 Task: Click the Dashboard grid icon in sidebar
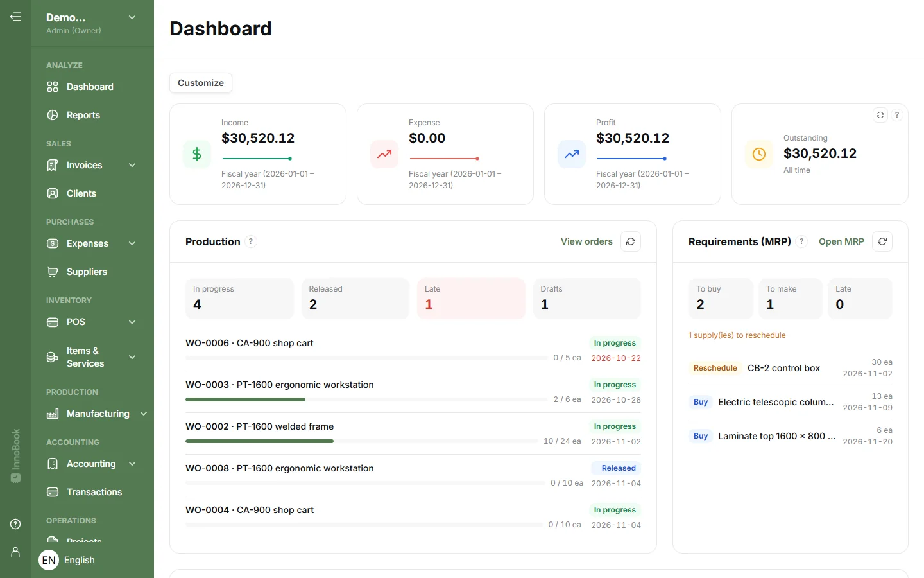(x=53, y=87)
